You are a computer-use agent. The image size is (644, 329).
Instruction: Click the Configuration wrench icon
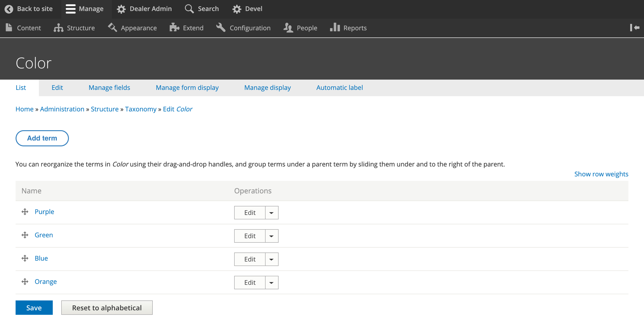click(221, 28)
